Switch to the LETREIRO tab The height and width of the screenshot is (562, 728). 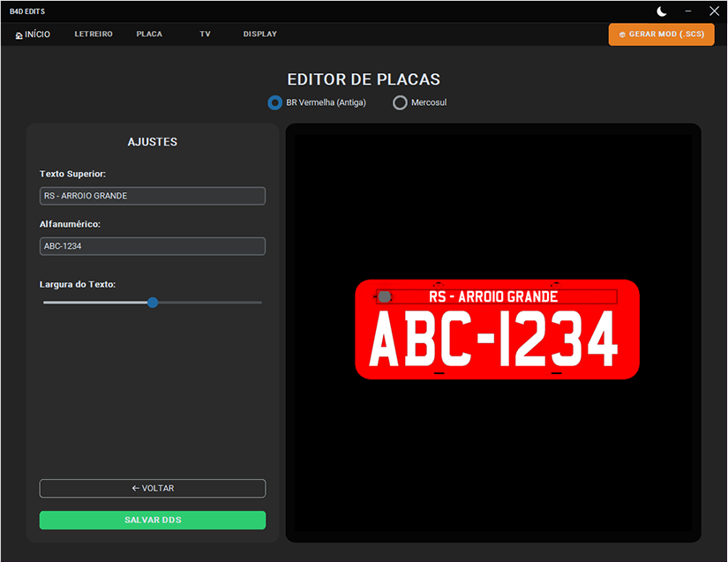click(94, 34)
